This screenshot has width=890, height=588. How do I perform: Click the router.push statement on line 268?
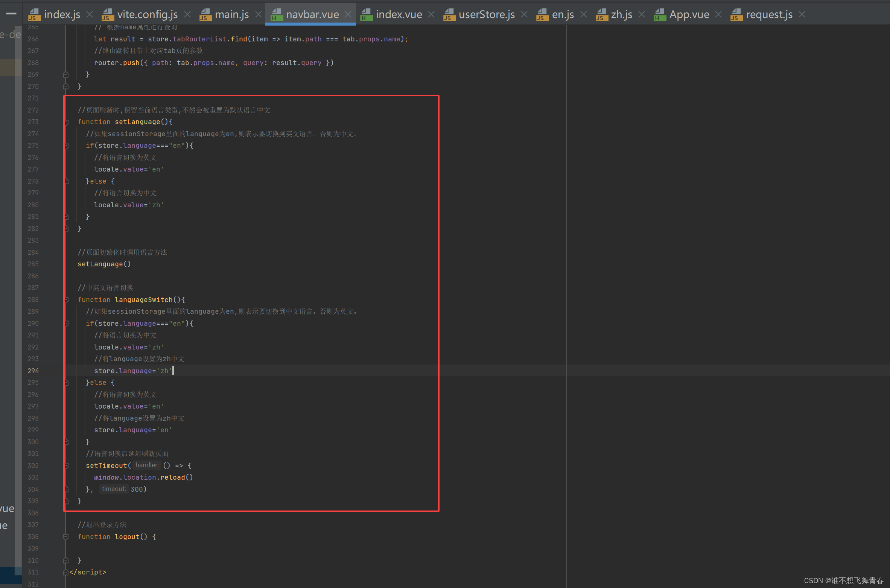pos(214,63)
